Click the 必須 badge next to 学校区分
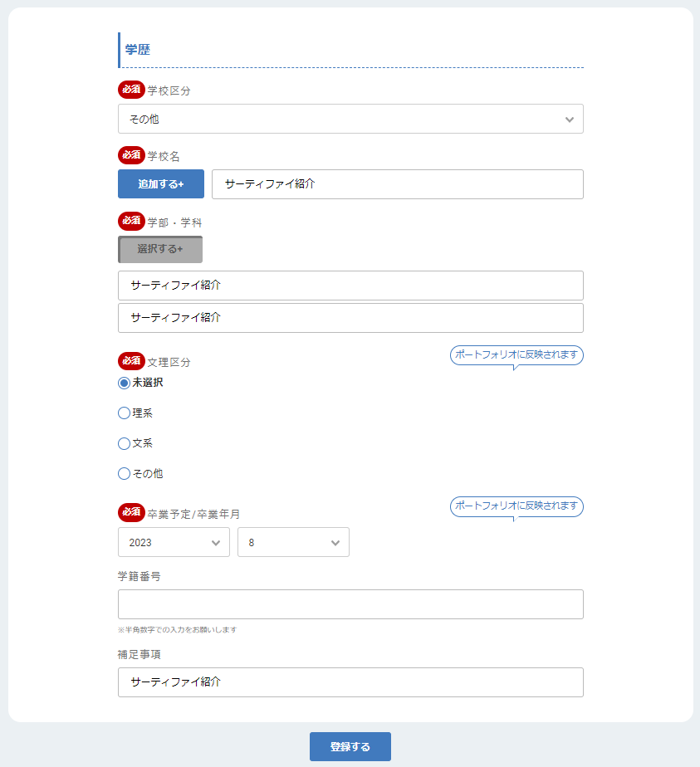 [131, 90]
